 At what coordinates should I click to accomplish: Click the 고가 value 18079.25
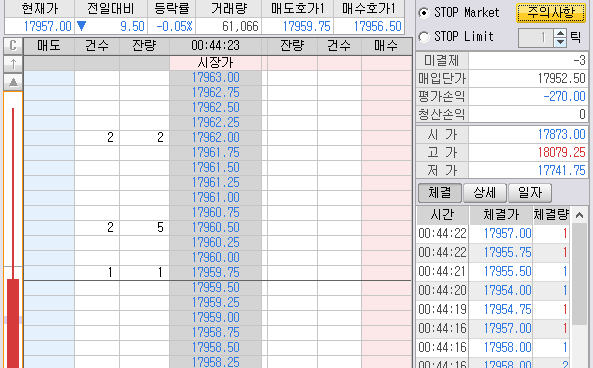562,152
